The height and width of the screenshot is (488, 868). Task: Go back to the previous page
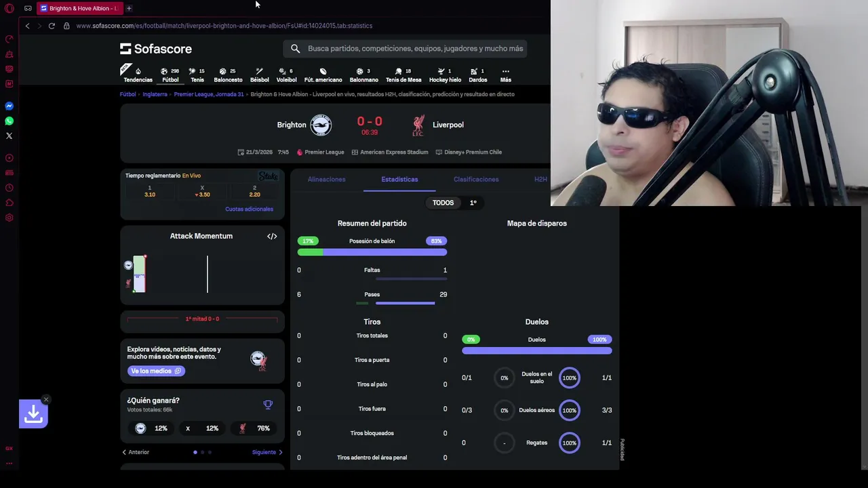pos(27,26)
